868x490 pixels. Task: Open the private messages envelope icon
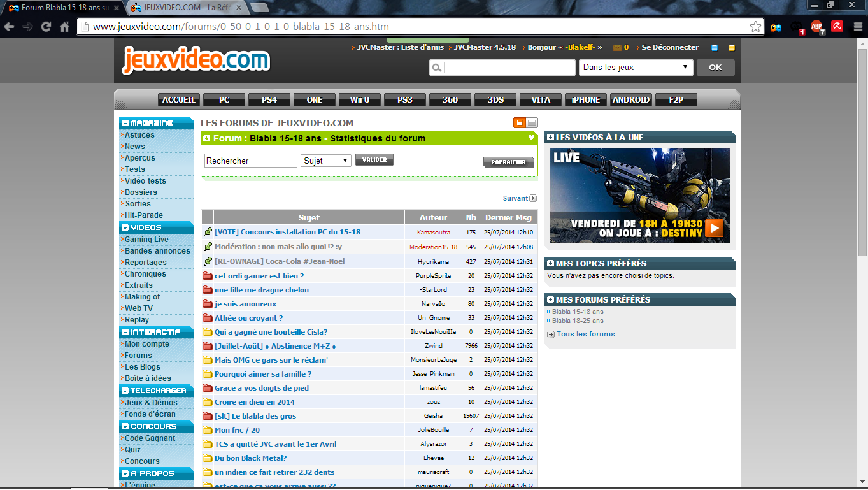click(x=617, y=47)
